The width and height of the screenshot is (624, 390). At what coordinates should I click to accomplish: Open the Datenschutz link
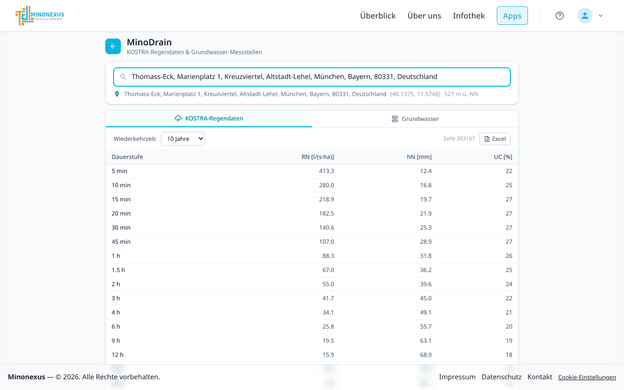[501, 377]
